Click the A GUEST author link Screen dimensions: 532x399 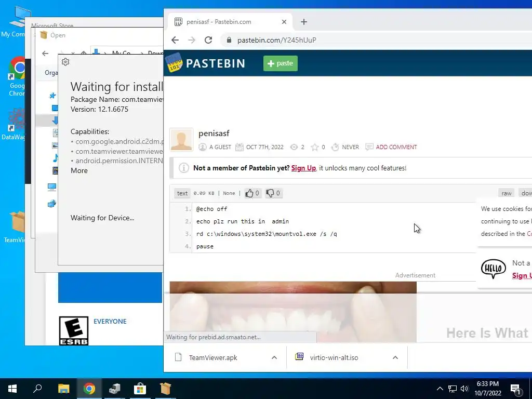pyautogui.click(x=220, y=147)
